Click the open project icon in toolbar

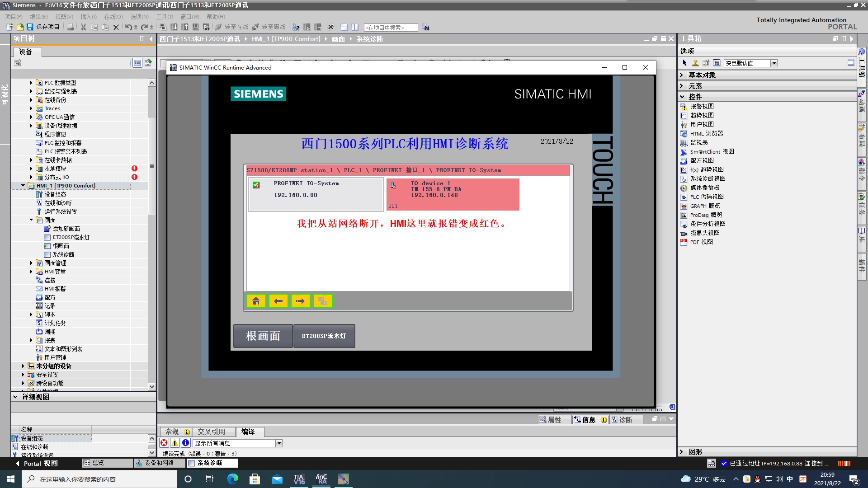click(20, 27)
